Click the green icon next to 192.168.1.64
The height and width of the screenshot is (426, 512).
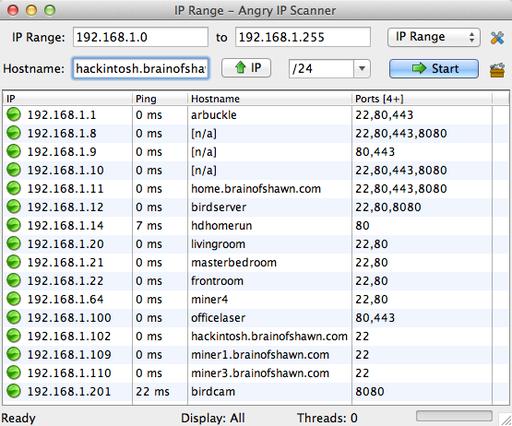[14, 299]
